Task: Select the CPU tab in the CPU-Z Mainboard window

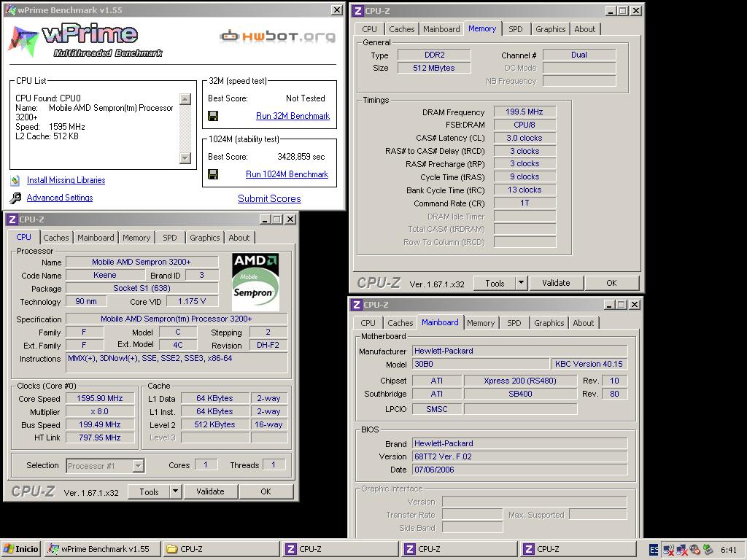Action: [368, 323]
